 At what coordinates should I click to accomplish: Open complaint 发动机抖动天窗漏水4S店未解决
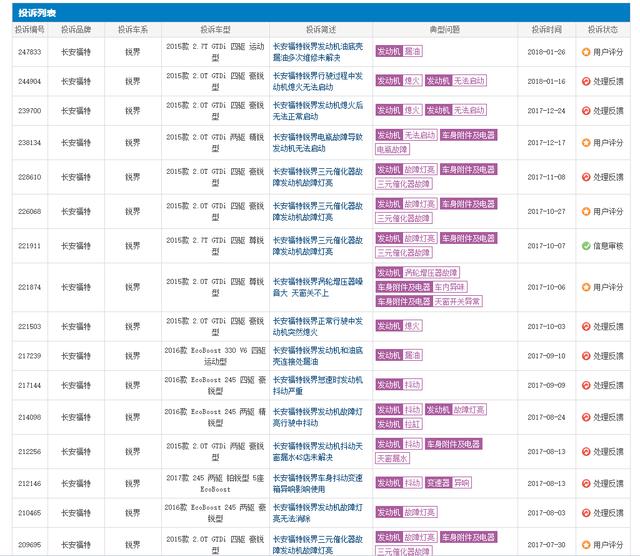(x=318, y=451)
